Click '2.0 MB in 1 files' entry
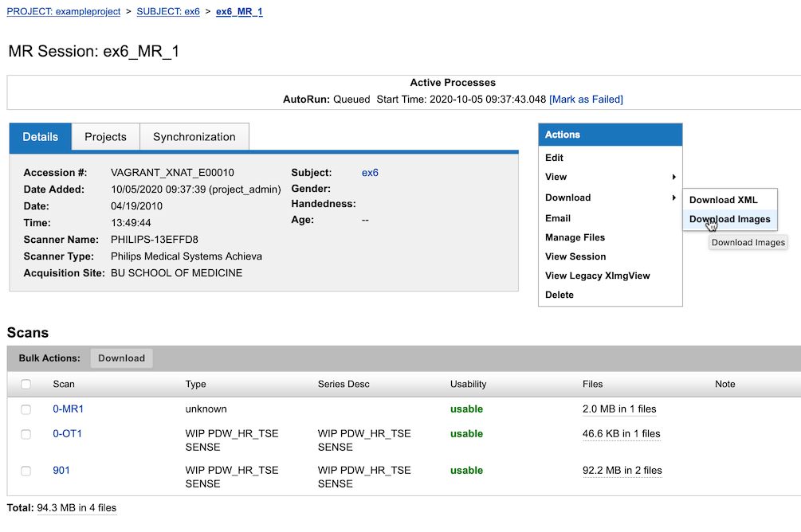This screenshot has height=532, width=801. [x=619, y=409]
